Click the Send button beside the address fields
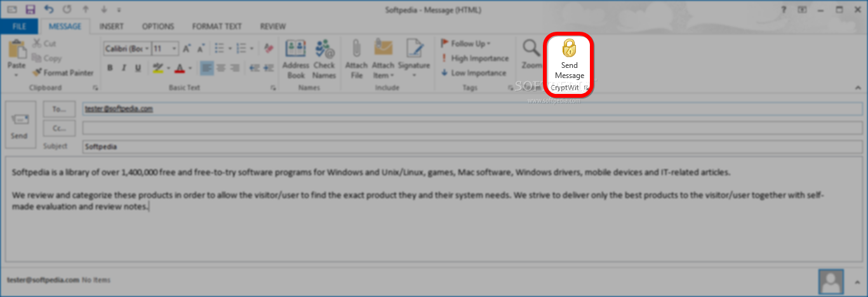This screenshot has height=297, width=868. (19, 126)
